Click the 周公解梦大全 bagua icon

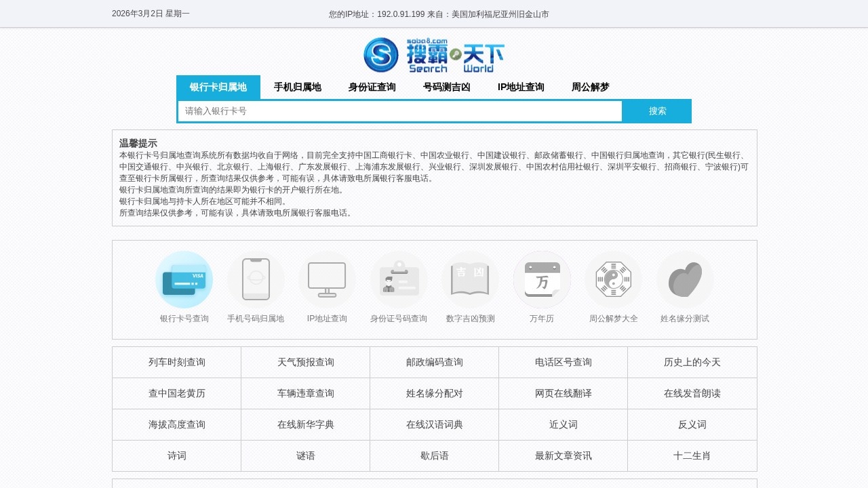point(613,279)
